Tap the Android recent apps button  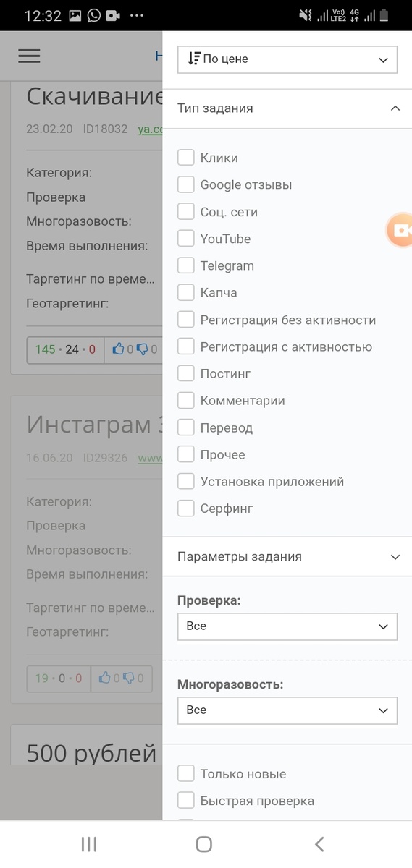89,843
